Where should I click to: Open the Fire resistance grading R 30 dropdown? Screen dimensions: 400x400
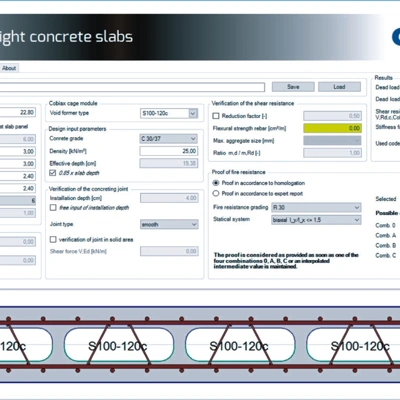pyautogui.click(x=316, y=207)
